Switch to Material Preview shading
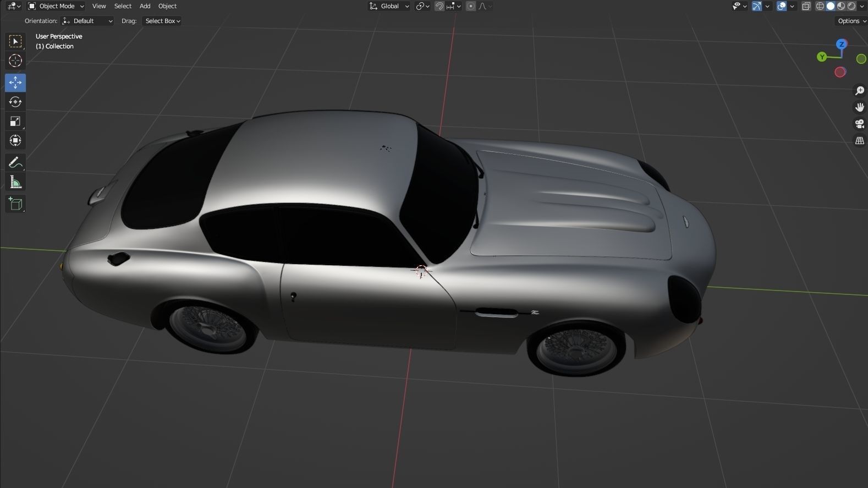868x488 pixels. tap(841, 6)
